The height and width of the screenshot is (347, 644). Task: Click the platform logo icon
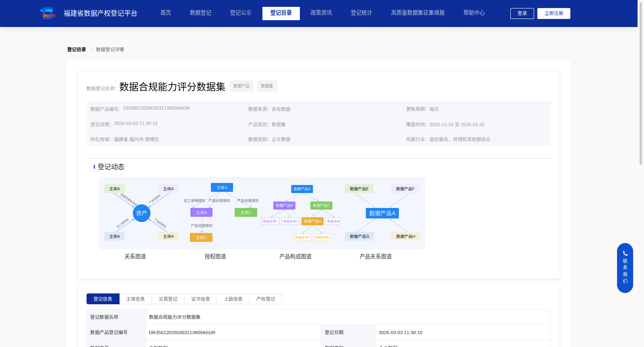[47, 13]
